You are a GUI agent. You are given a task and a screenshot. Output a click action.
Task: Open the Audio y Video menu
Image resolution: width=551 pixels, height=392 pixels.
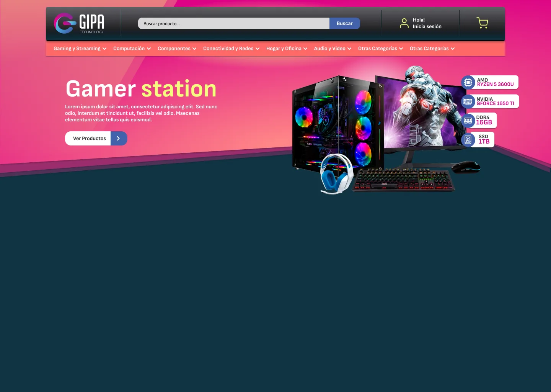[x=333, y=49]
